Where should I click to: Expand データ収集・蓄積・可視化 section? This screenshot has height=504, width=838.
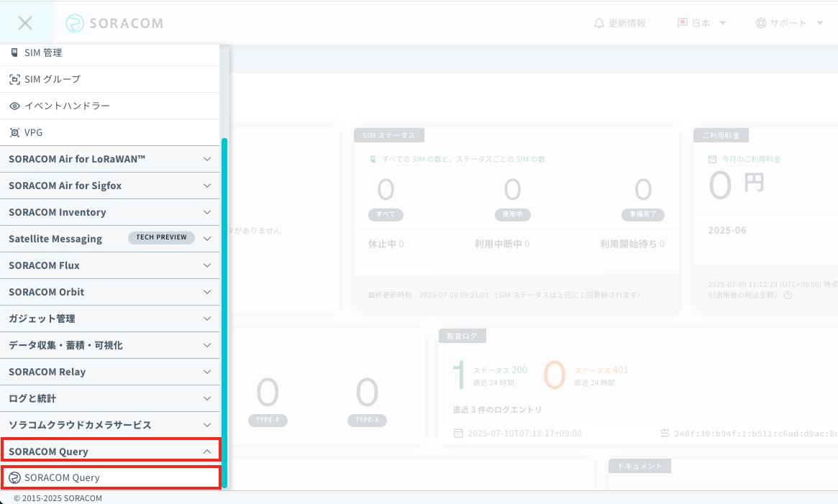click(x=109, y=345)
